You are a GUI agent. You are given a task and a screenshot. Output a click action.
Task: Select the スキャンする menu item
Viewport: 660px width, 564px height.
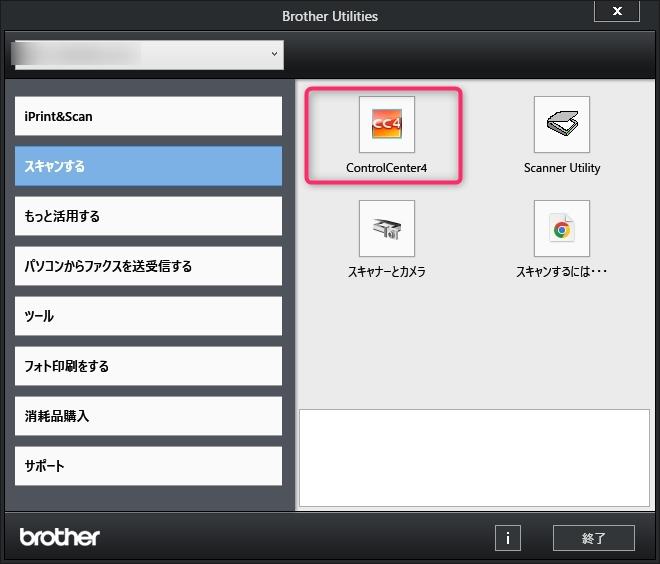coord(148,166)
